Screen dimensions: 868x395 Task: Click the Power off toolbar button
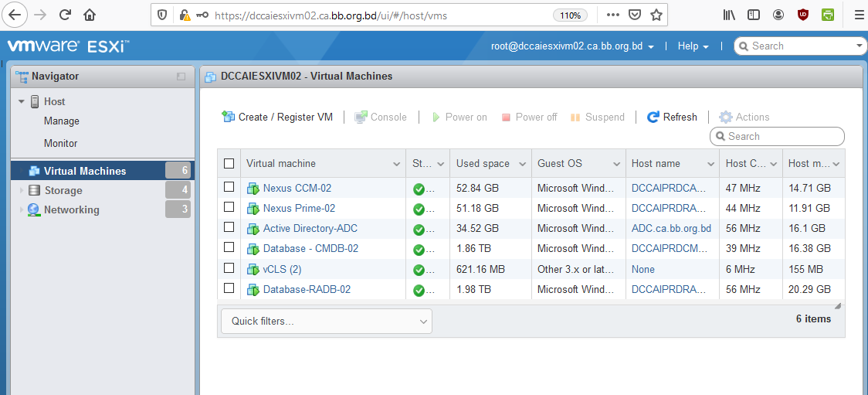click(529, 117)
